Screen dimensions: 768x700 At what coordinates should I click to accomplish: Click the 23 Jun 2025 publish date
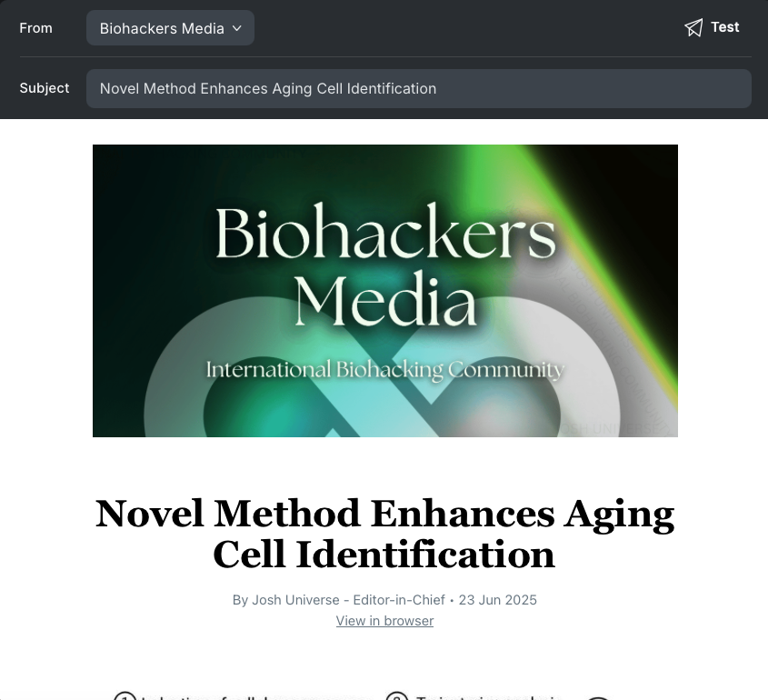pyautogui.click(x=498, y=600)
